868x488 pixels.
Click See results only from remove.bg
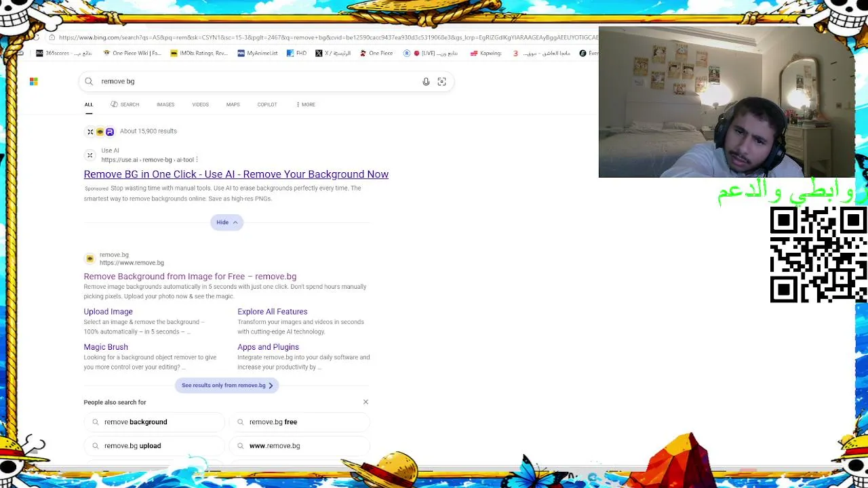[226, 386]
